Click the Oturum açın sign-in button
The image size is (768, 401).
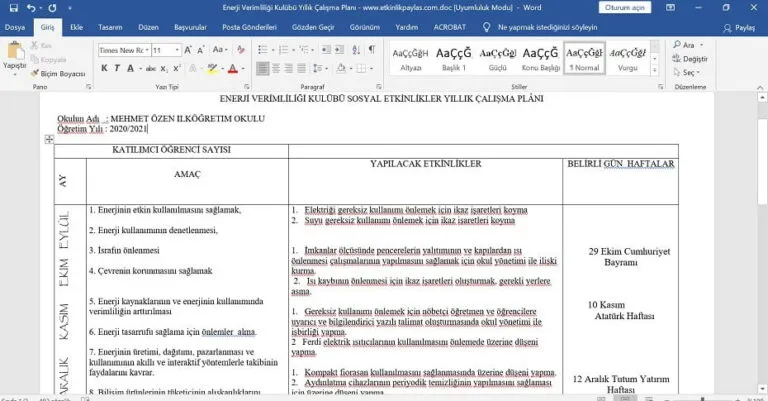click(x=624, y=8)
